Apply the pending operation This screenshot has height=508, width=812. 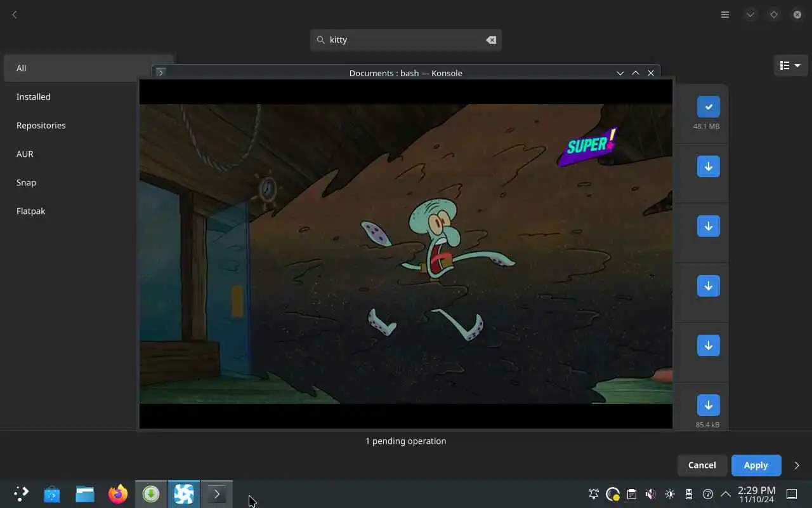756,465
